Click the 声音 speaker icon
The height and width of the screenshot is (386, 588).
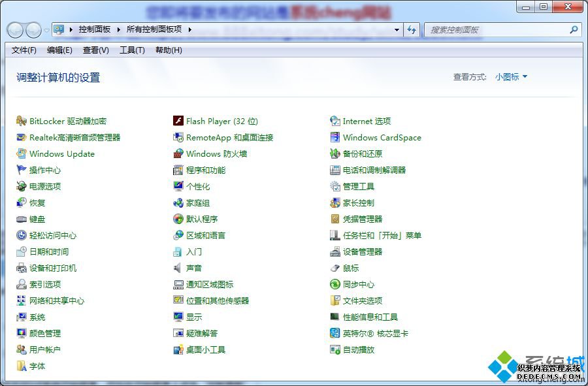(x=178, y=268)
